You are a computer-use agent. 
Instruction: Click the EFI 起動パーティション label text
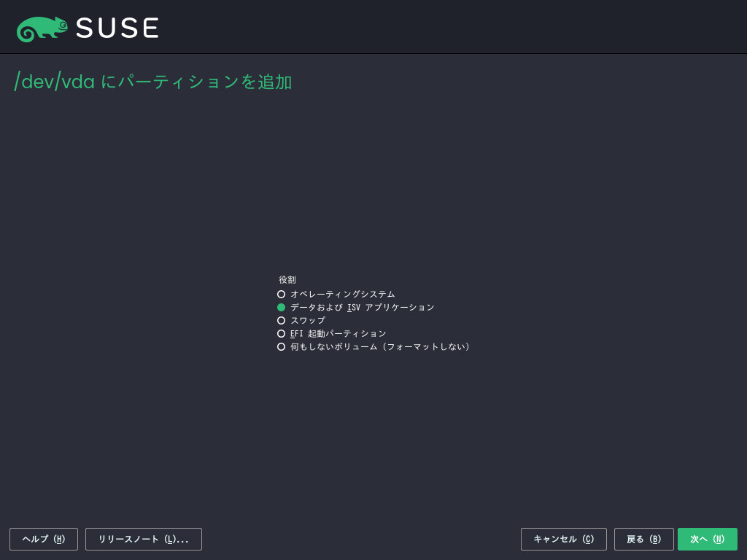click(338, 334)
